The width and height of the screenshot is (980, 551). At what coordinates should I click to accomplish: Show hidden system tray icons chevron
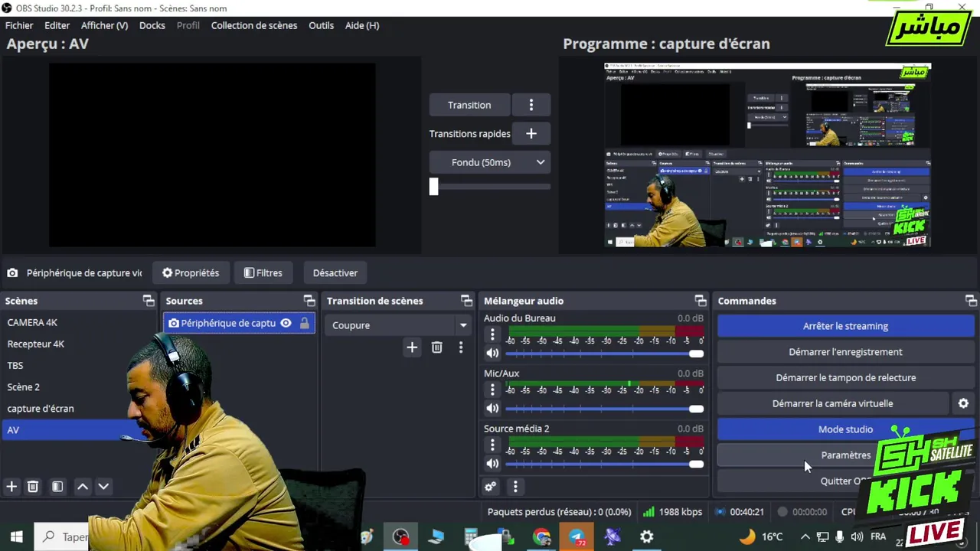[x=805, y=537]
